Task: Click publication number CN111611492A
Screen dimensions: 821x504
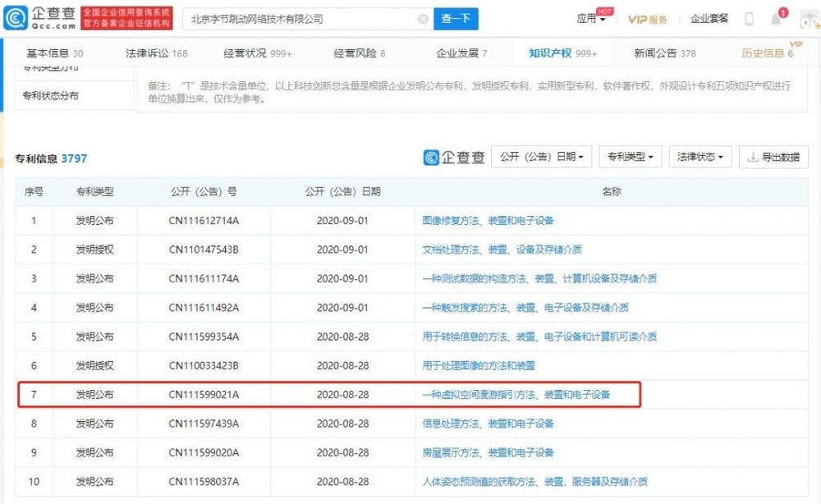Action: click(x=204, y=308)
